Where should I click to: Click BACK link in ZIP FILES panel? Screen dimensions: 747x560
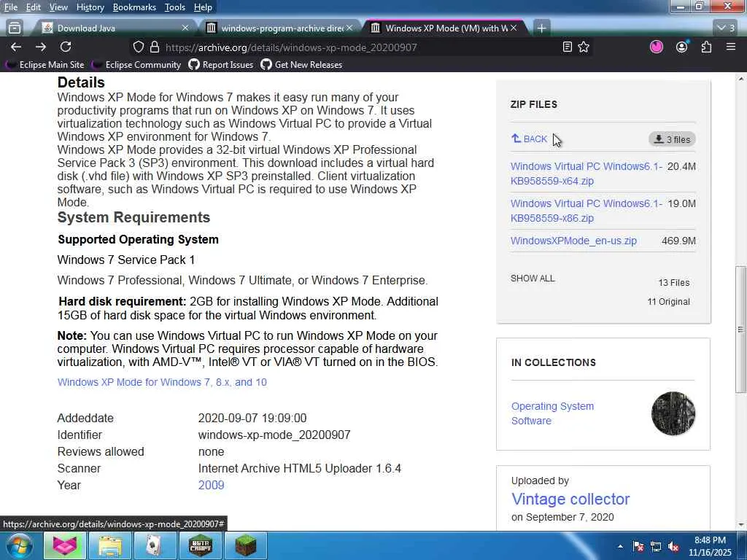[529, 139]
